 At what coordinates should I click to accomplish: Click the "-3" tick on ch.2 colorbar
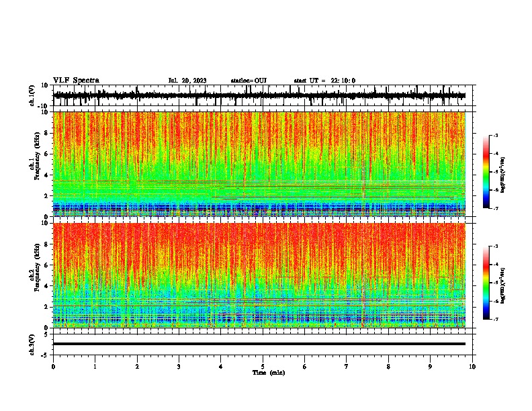click(495, 246)
